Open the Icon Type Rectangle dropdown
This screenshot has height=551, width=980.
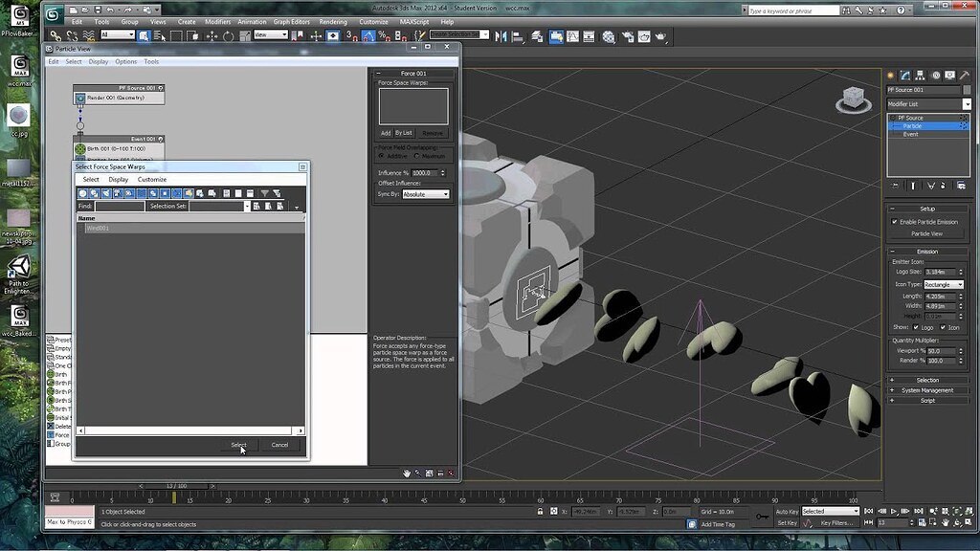(x=961, y=284)
